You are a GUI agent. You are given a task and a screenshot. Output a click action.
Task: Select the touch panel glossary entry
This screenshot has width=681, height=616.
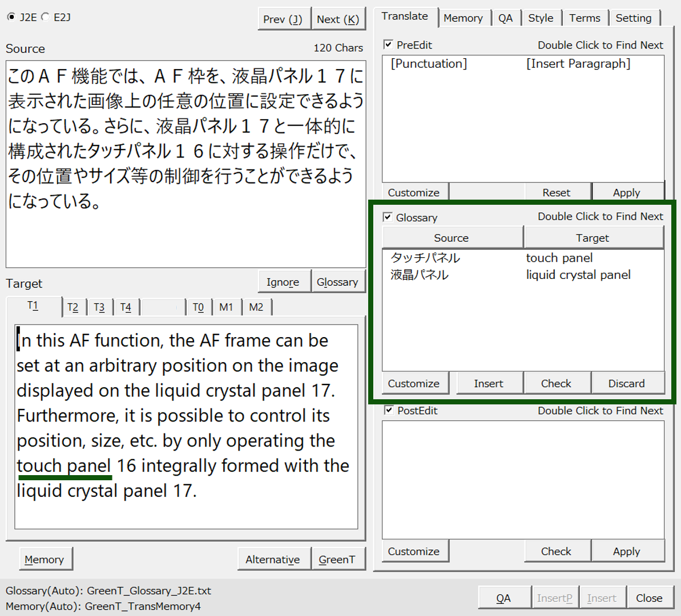point(425,258)
